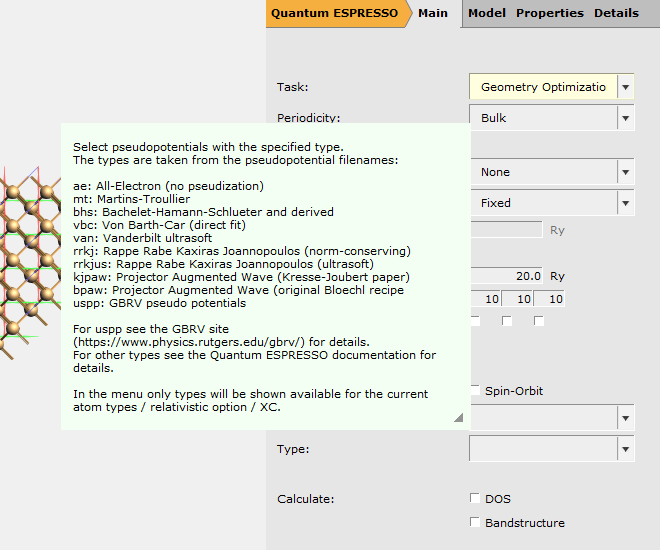Click the 20.0 Ry input field
This screenshot has height=550, width=660.
507,276
